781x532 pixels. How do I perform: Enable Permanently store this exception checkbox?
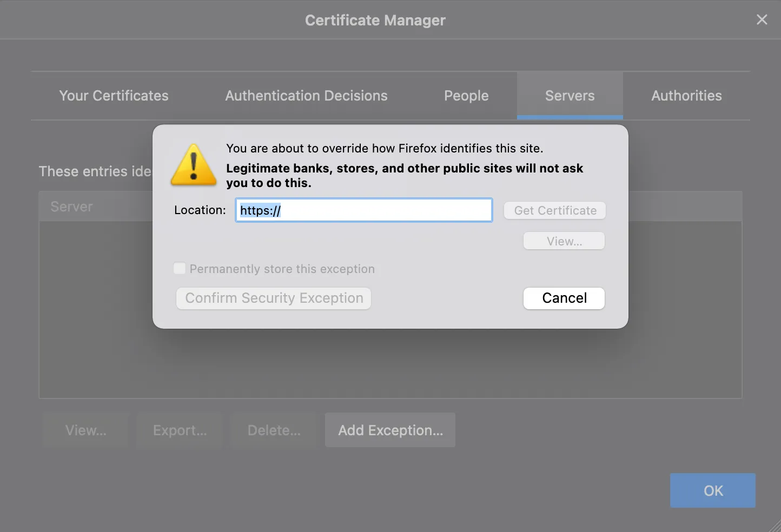click(x=180, y=269)
